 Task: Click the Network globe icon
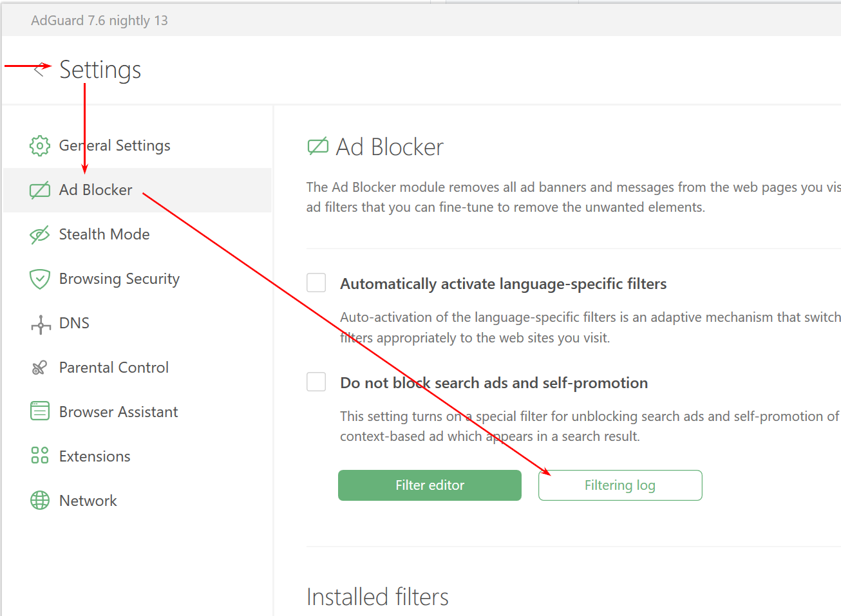pyautogui.click(x=39, y=500)
